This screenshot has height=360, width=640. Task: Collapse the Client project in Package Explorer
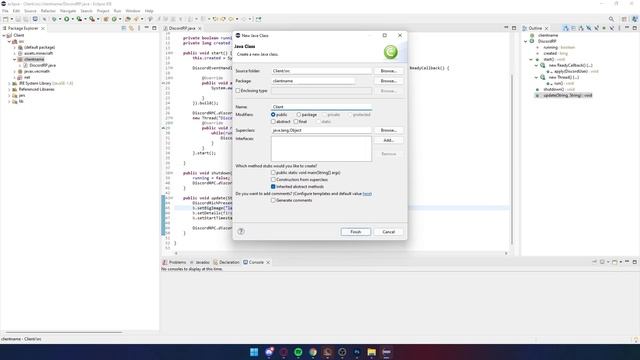(4, 36)
